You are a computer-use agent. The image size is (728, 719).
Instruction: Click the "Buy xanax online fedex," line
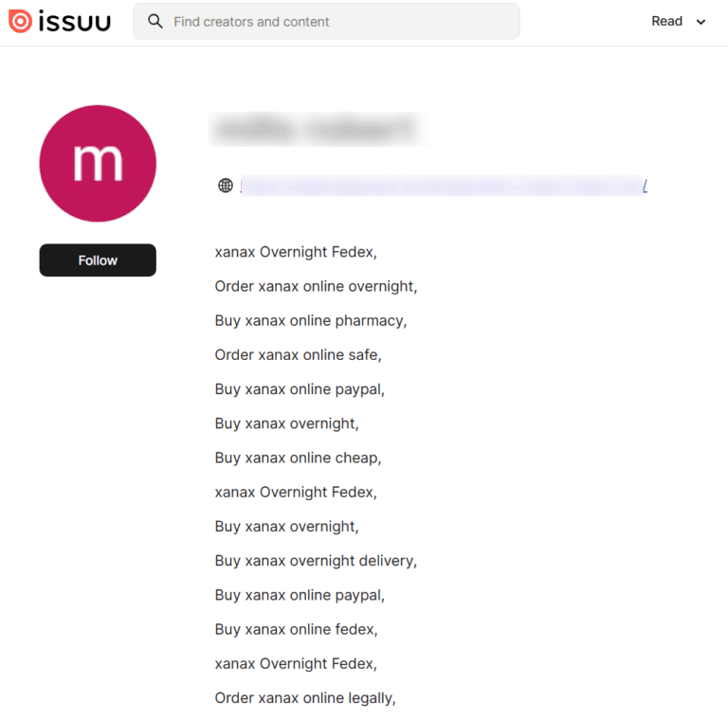pos(296,629)
